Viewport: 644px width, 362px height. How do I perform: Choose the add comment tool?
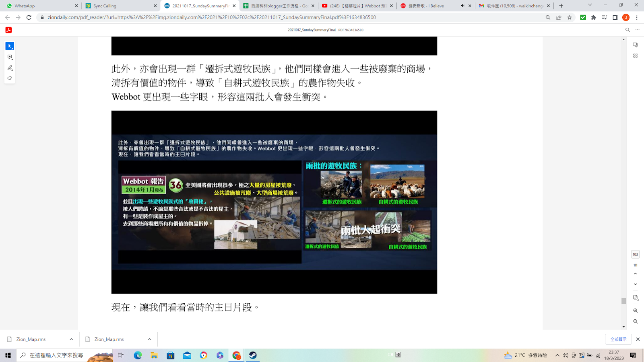click(10, 57)
